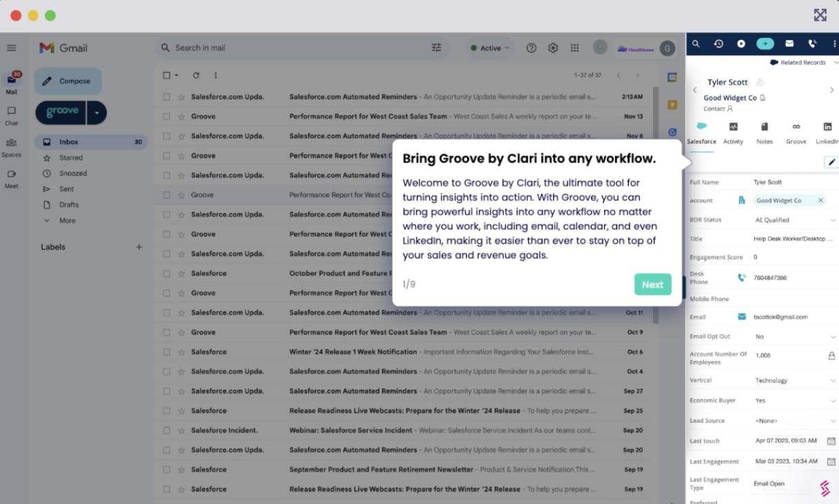Click the pencil edit icon in Groove panel
Viewport: 839px width, 504px height.
831,162
